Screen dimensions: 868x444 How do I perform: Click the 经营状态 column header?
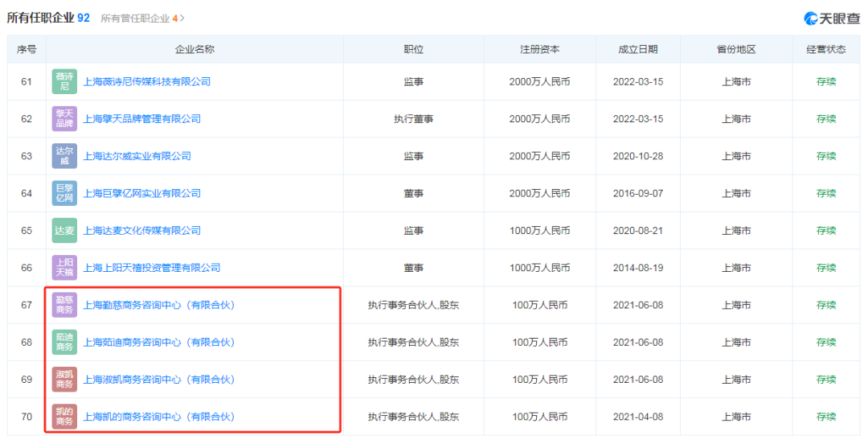point(826,49)
